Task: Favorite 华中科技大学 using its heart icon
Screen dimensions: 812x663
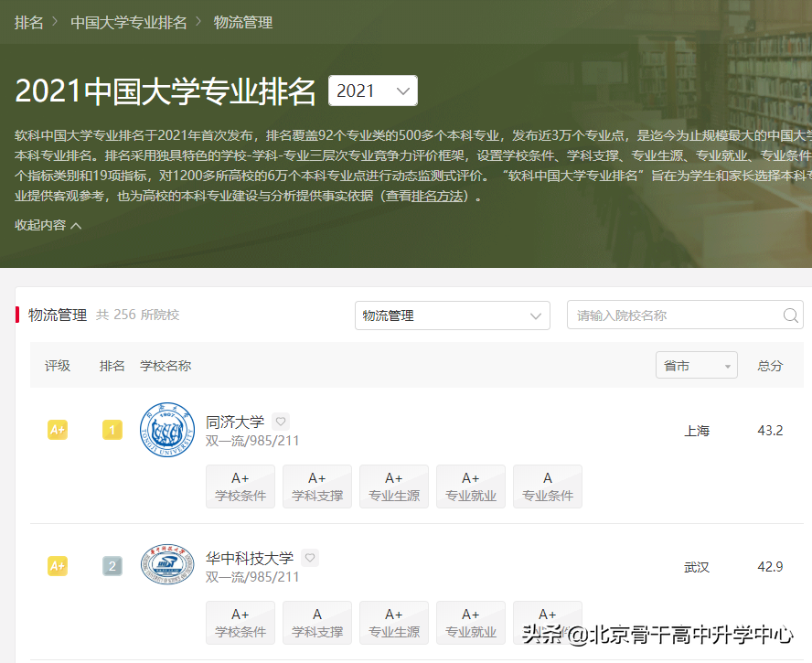Action: click(310, 557)
